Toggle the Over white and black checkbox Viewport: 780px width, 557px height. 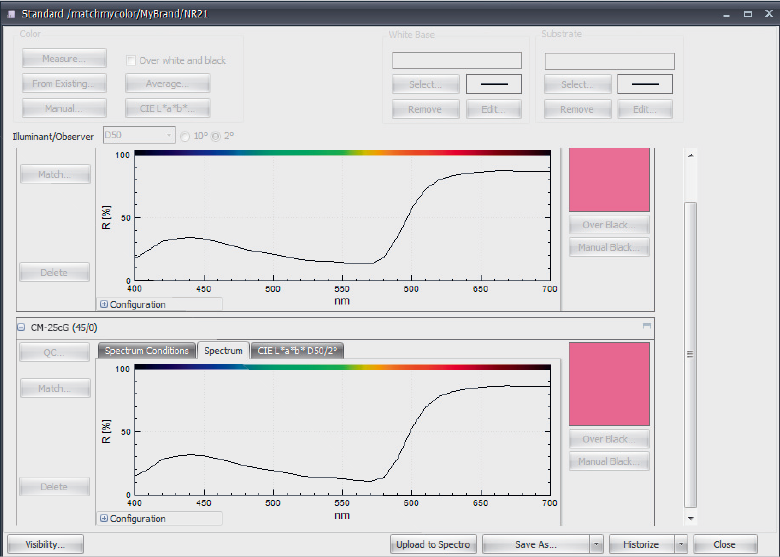point(131,61)
